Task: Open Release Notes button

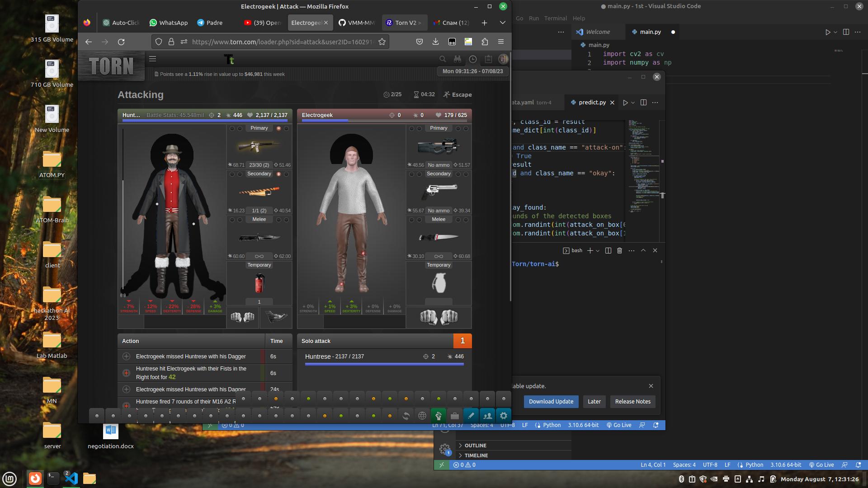Action: pos(632,402)
